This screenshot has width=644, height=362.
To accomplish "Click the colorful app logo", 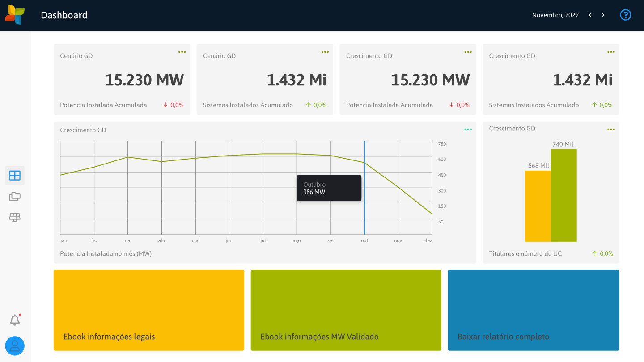I will click(x=15, y=15).
